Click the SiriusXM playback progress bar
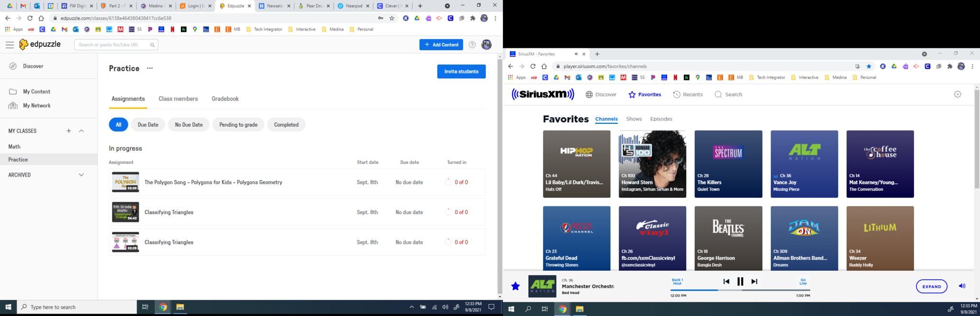Image resolution: width=980 pixels, height=316 pixels. click(740, 290)
